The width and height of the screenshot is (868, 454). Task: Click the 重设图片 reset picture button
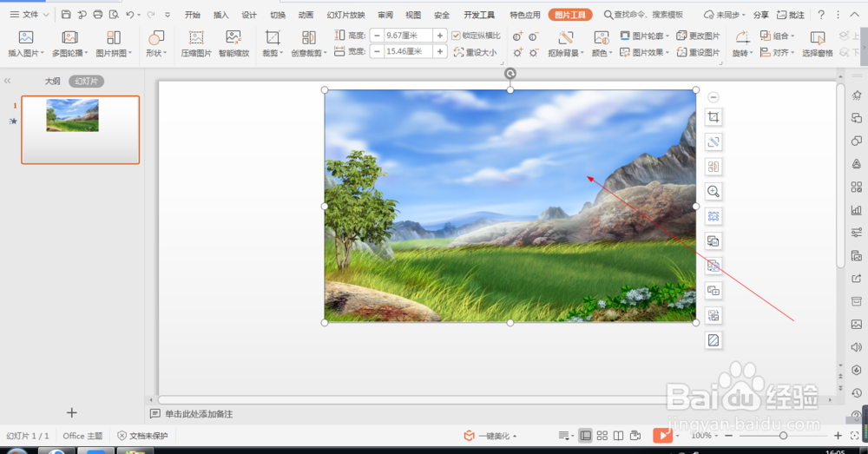click(x=698, y=53)
